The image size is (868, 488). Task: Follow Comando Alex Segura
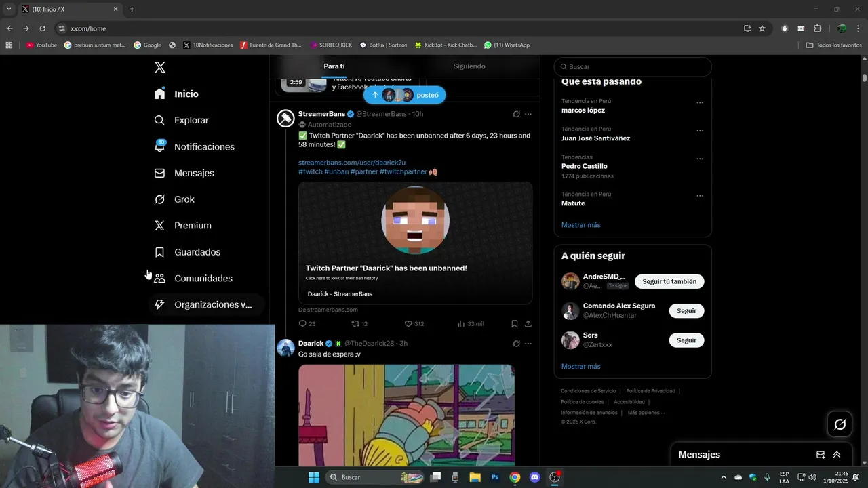(686, 310)
